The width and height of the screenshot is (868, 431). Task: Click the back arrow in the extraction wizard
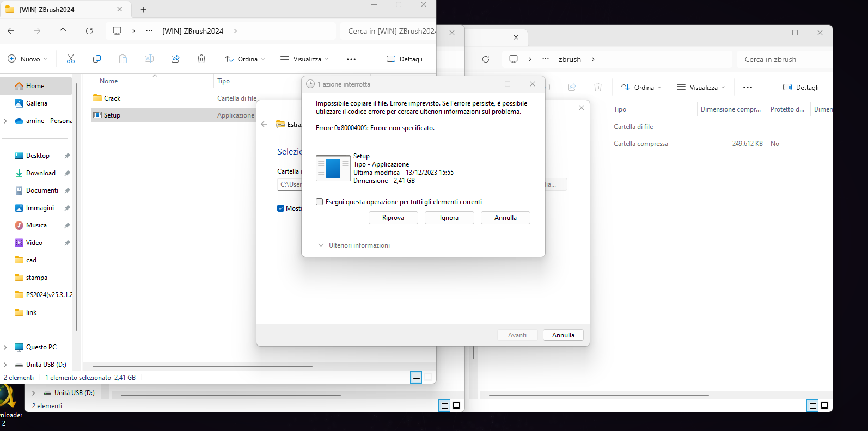tap(264, 124)
